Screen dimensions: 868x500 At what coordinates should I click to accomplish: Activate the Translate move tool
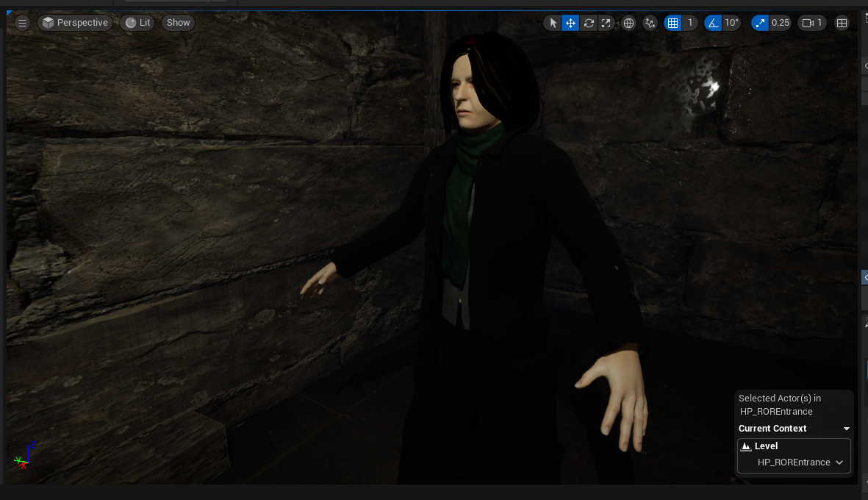pyautogui.click(x=570, y=23)
